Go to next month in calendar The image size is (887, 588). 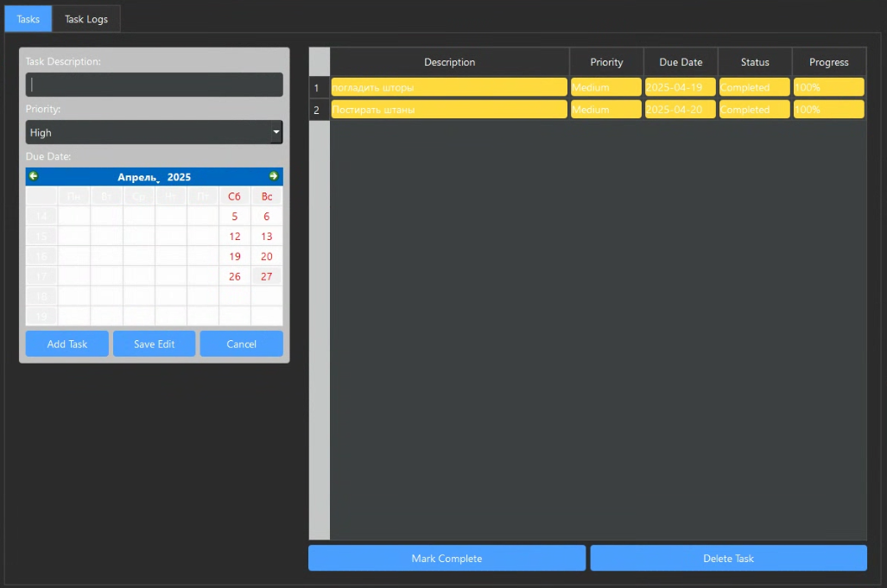(273, 176)
